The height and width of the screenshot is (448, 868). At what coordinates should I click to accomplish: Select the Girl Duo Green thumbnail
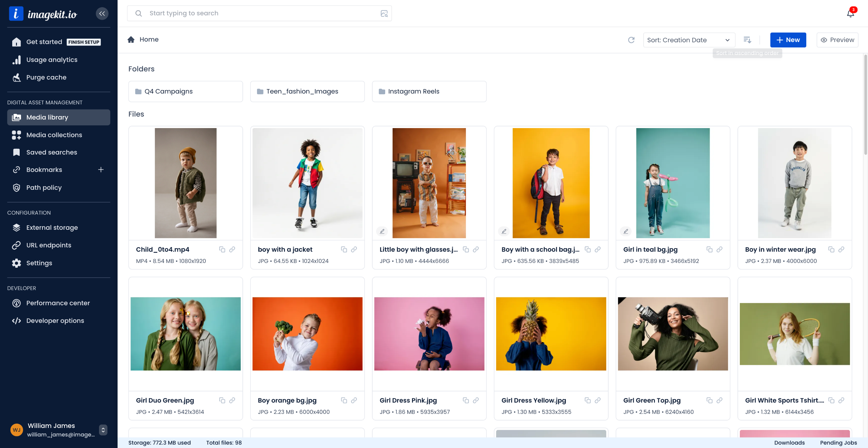[185, 334]
